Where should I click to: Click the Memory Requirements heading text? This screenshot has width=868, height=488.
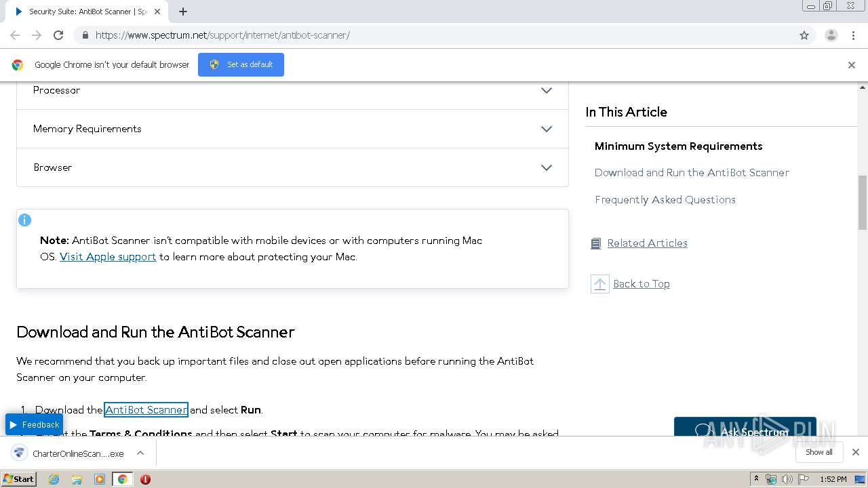[87, 129]
